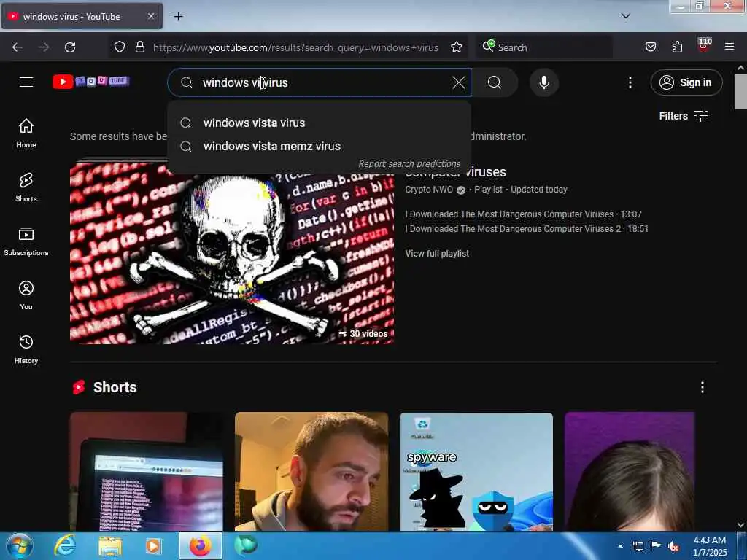This screenshot has height=560, width=747.
Task: Click the padlock site info icon
Action: [140, 47]
